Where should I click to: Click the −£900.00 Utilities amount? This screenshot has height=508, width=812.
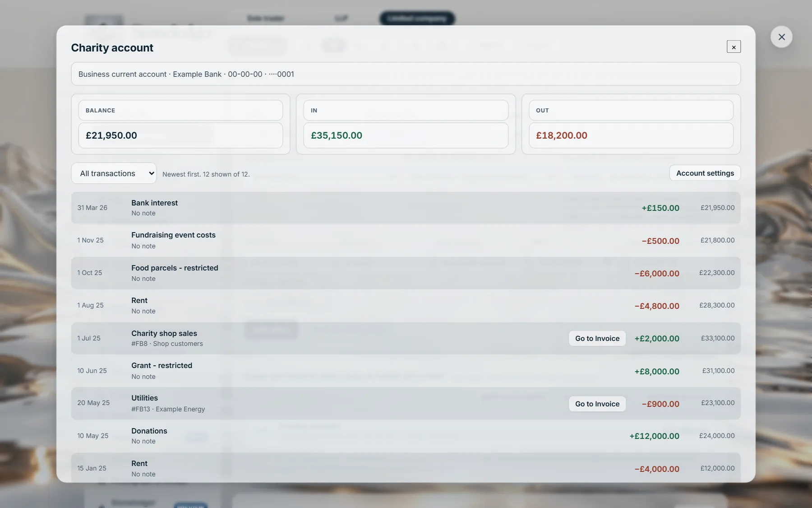tap(660, 404)
